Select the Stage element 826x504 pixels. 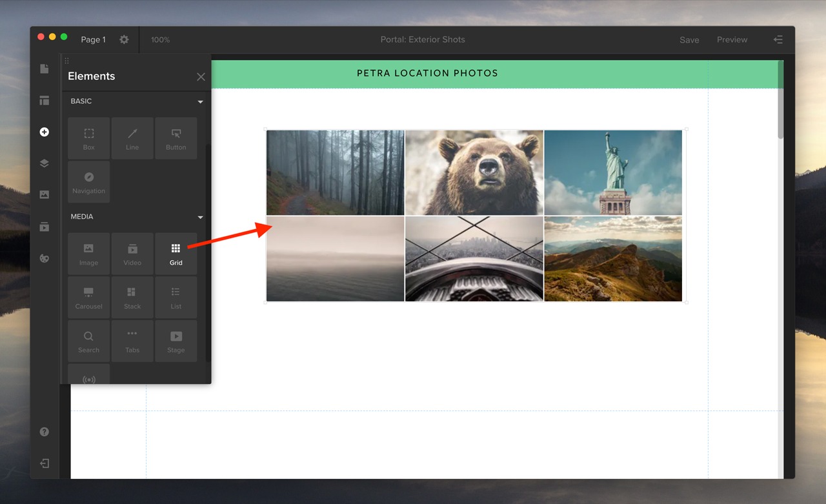176,341
